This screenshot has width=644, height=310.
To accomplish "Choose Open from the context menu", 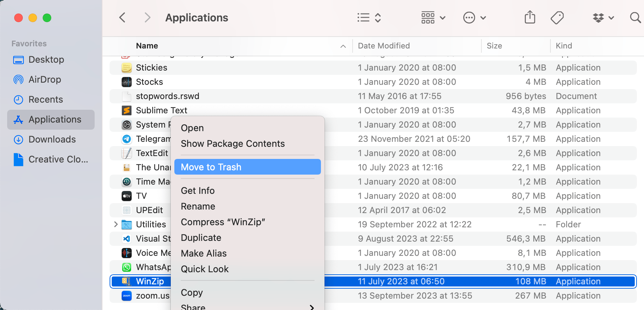I will pyautogui.click(x=248, y=128).
